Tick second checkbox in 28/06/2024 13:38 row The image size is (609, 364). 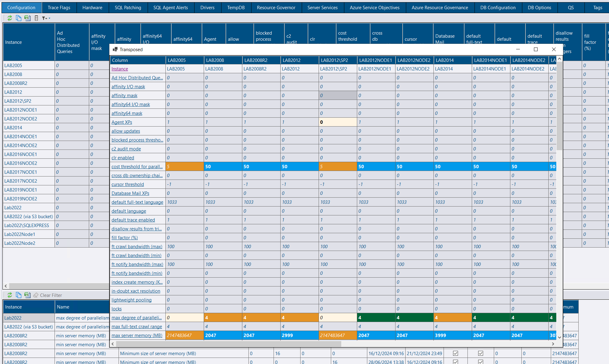pos(481,362)
